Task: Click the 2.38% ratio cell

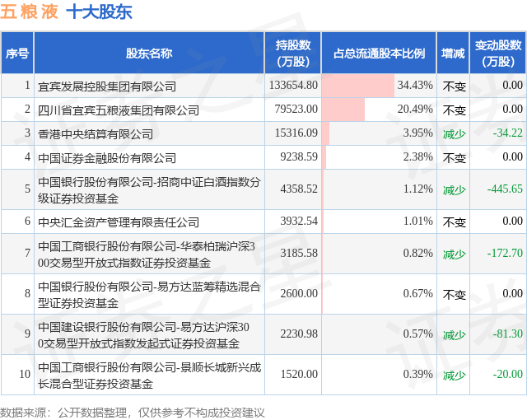Action: click(x=379, y=157)
